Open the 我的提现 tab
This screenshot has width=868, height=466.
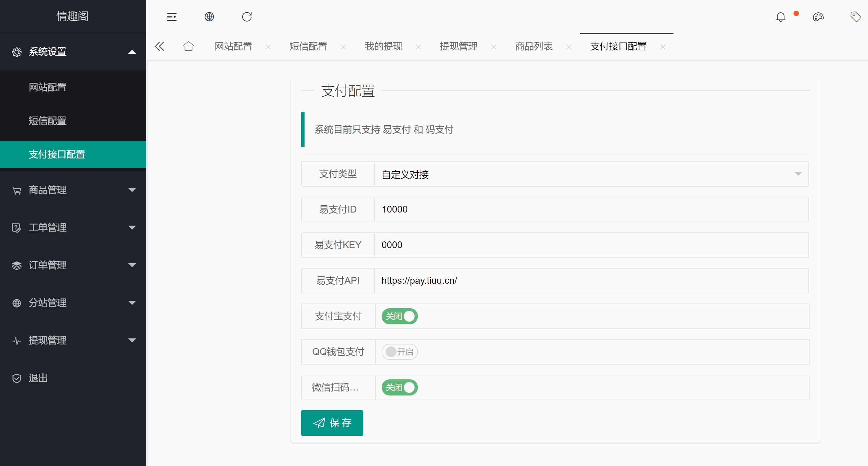[x=383, y=46]
